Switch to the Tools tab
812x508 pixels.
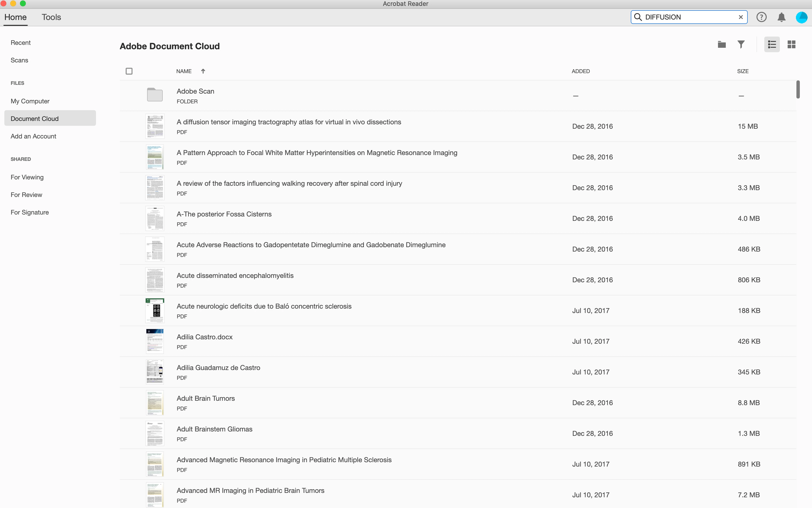tap(51, 17)
